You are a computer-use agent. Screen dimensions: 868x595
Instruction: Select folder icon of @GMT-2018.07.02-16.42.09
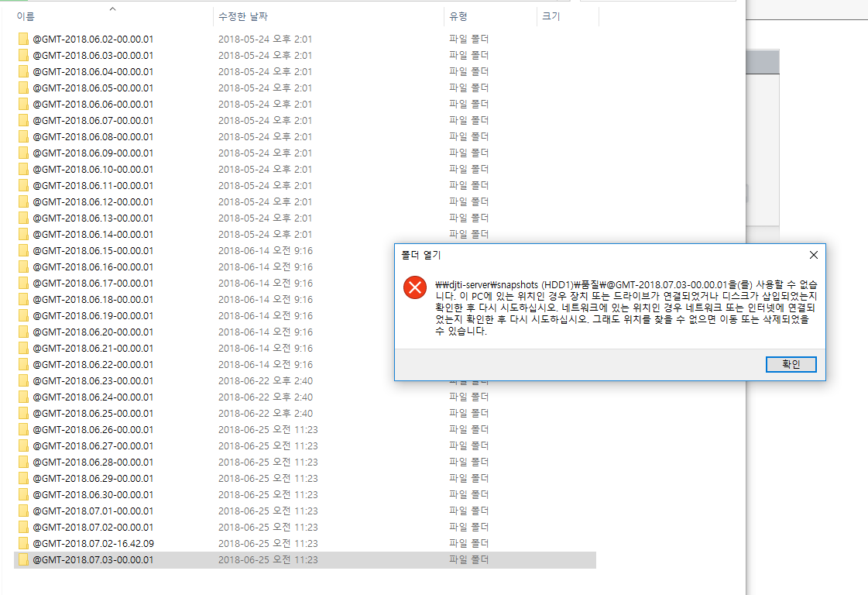click(x=23, y=543)
